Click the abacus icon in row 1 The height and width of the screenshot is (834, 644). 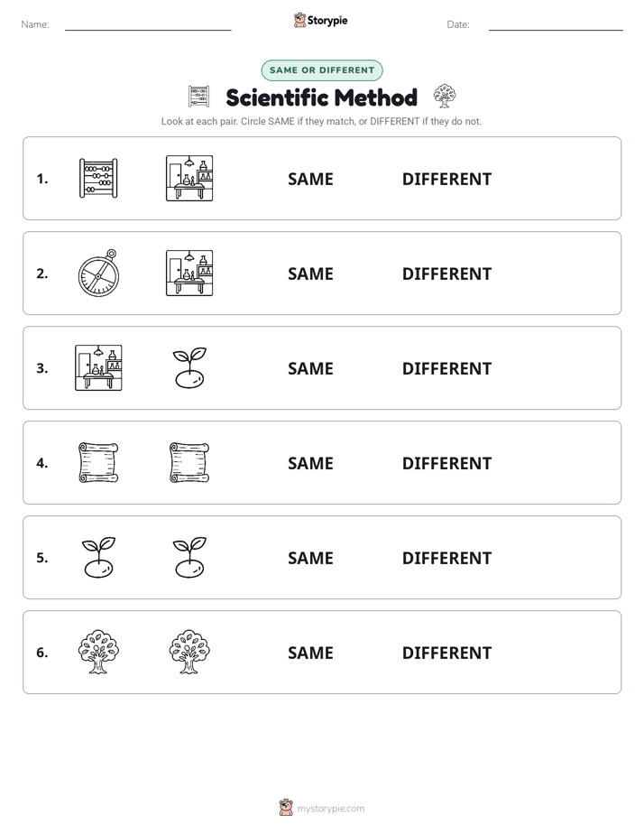(98, 178)
